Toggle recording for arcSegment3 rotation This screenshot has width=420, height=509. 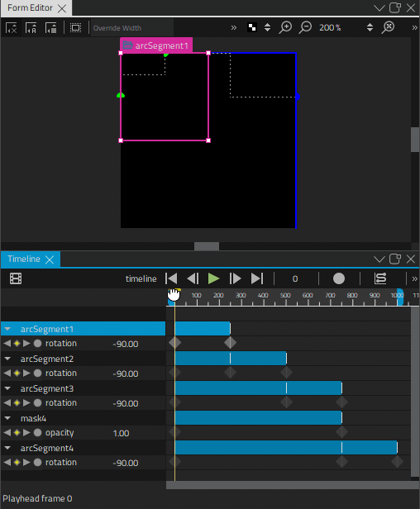click(38, 403)
